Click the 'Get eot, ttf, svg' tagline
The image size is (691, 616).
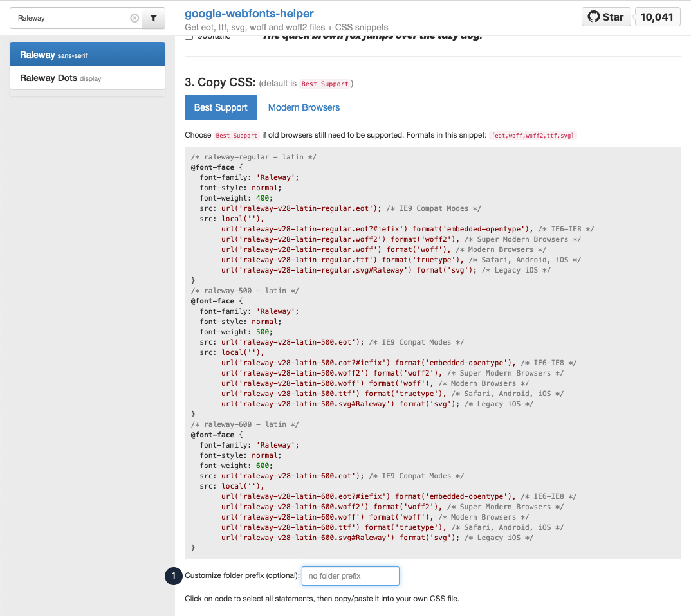[286, 27]
